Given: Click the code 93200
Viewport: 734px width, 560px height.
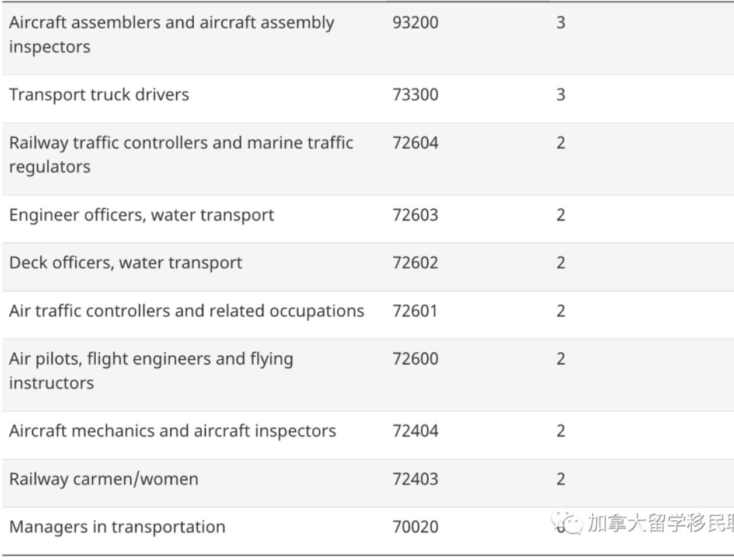Looking at the screenshot, I should 415,23.
